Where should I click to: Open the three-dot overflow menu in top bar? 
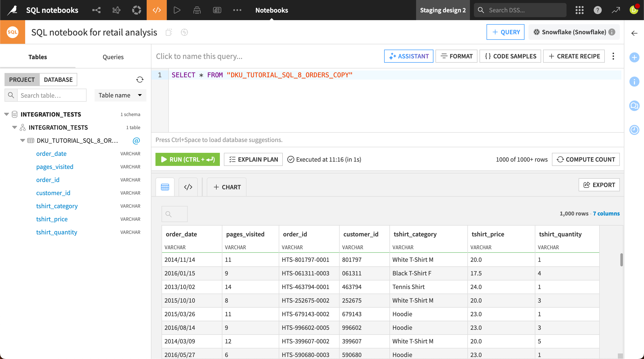click(237, 10)
